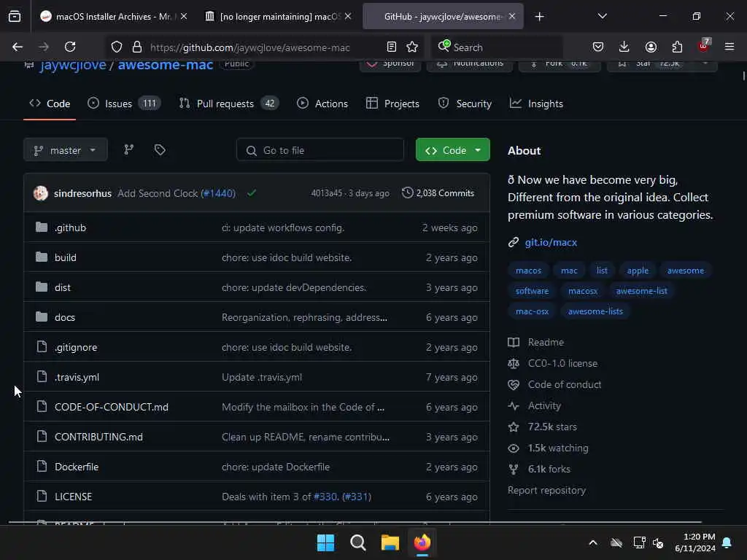747x560 pixels.
Task: Open the .travis.yml file
Action: coord(77,377)
